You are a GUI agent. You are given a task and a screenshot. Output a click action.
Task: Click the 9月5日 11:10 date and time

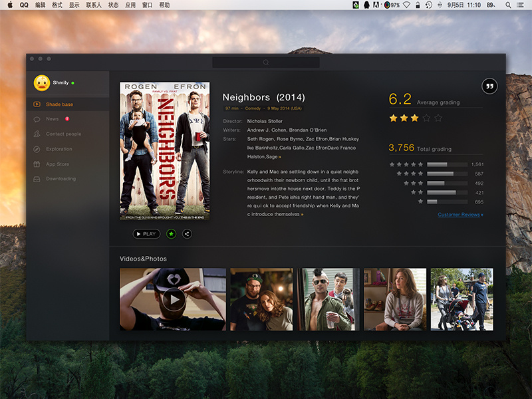464,5
